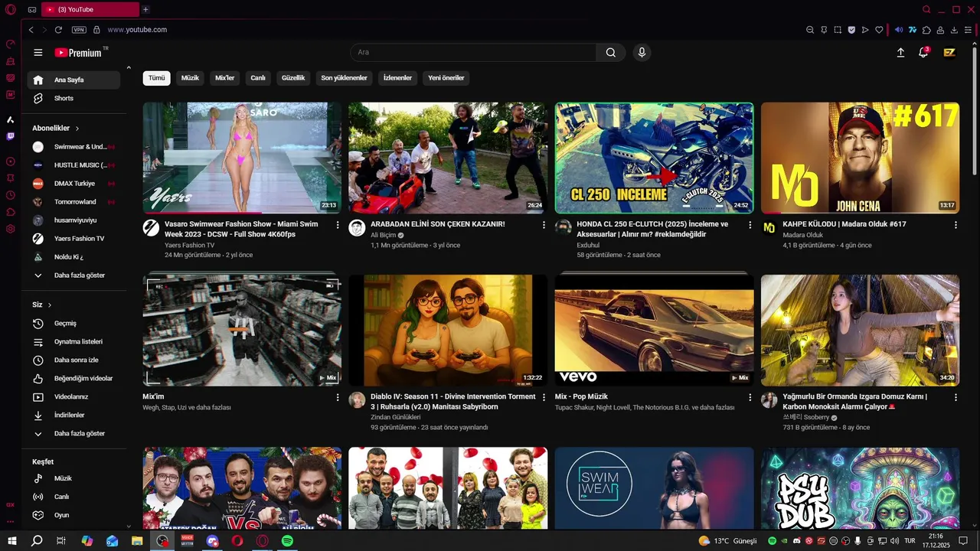Open options menu for Vasaro Swimwear video
980x551 pixels.
(x=338, y=225)
